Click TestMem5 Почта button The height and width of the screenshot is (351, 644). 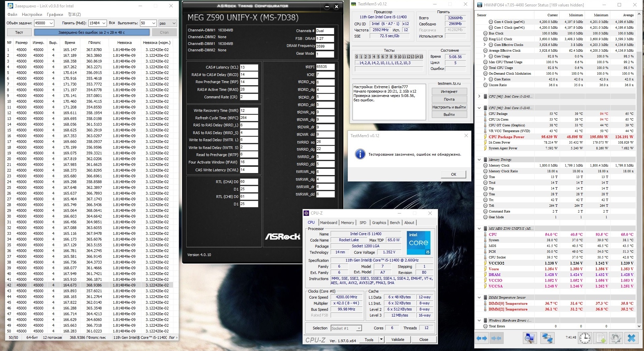click(x=449, y=99)
